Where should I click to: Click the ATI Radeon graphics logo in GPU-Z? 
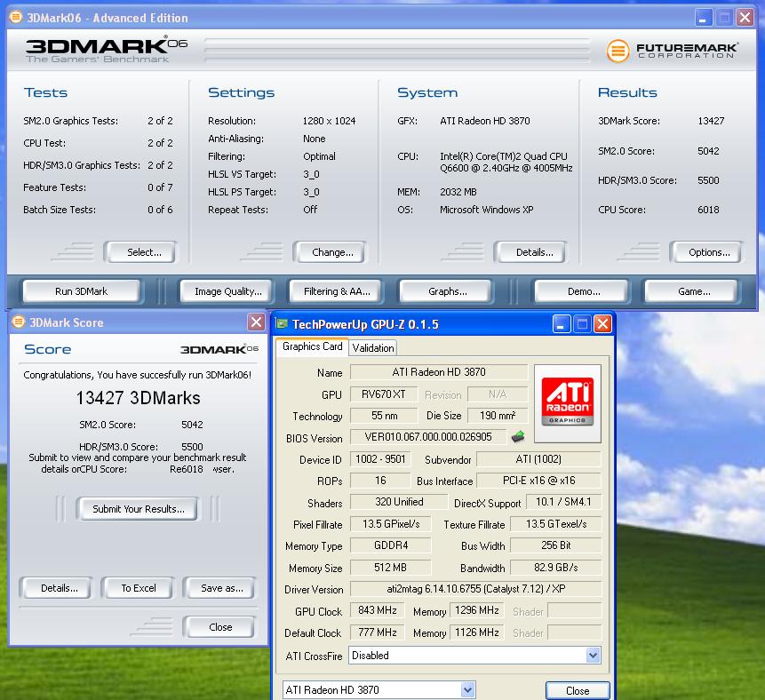point(568,403)
